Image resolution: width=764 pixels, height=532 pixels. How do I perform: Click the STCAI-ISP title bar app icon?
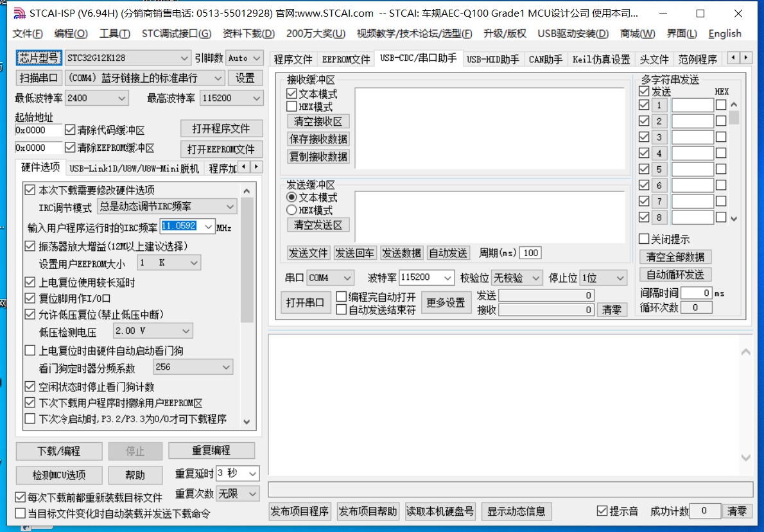(x=19, y=13)
